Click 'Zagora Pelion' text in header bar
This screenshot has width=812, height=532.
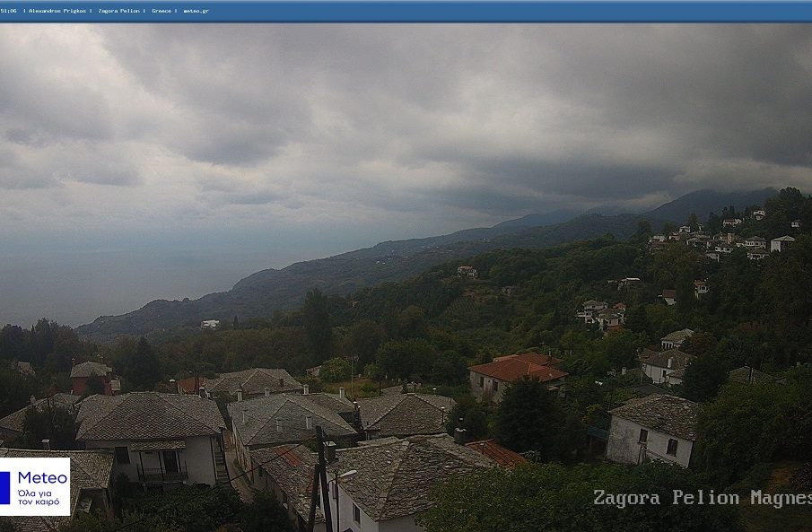(120, 11)
